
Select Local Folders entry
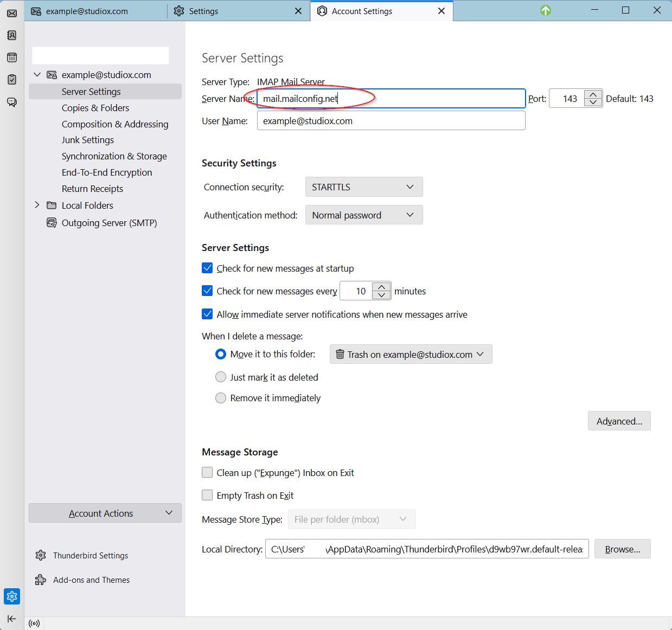point(87,205)
